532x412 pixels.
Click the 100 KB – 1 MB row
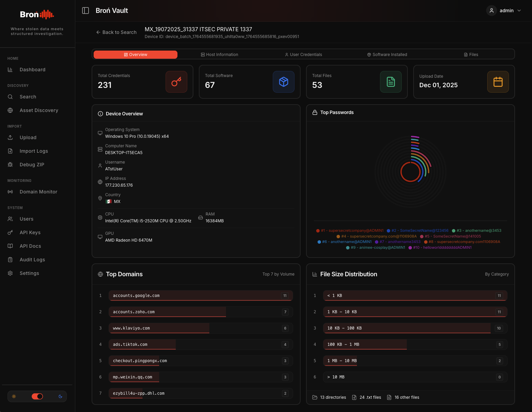415,344
